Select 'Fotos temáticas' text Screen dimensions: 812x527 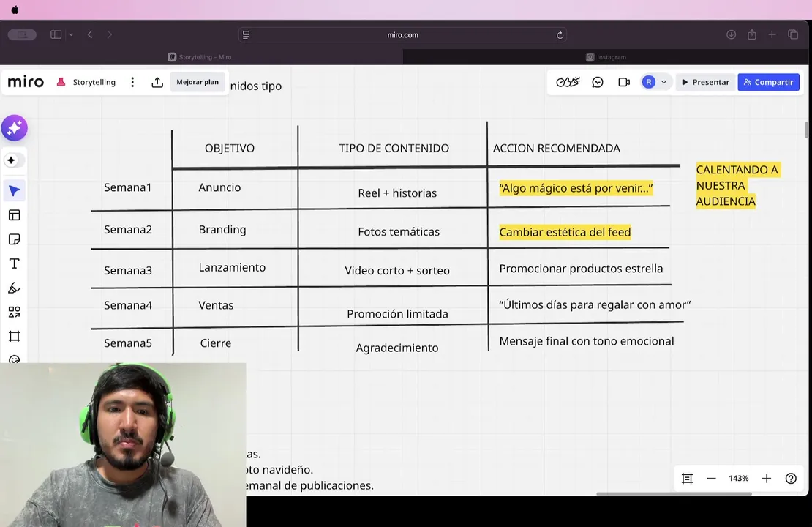point(398,231)
